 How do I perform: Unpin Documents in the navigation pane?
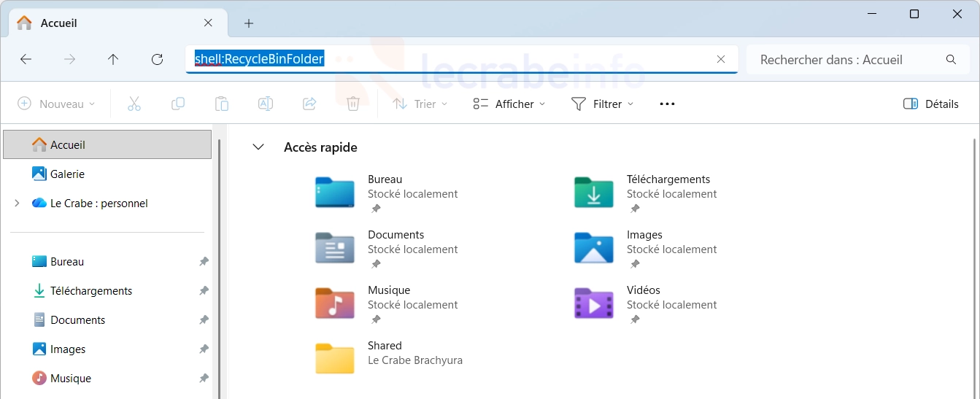(x=204, y=320)
